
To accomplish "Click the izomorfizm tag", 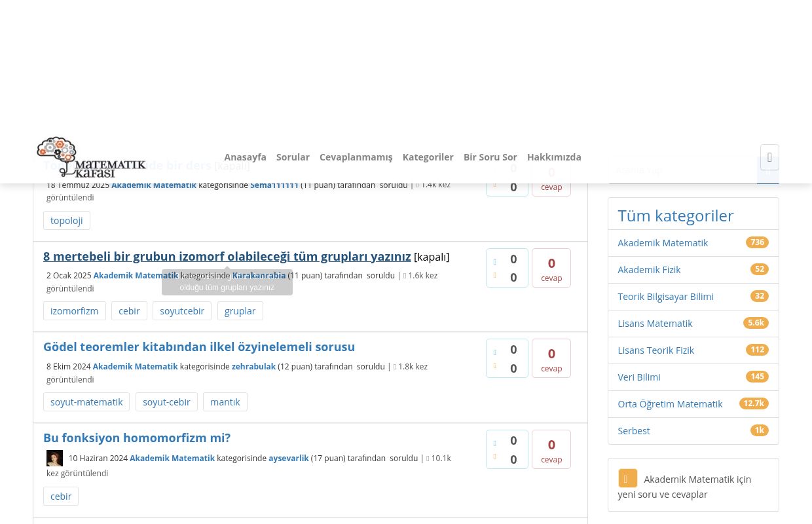I will click(74, 311).
